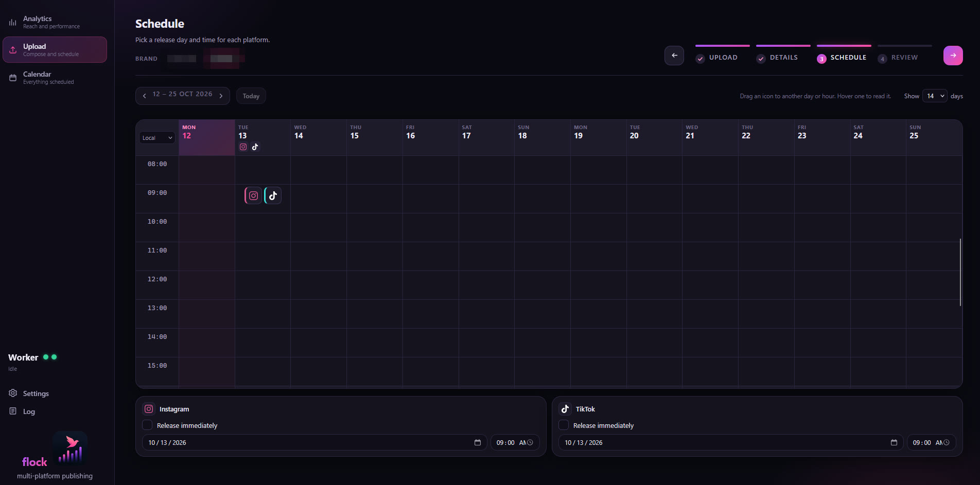Go back with the left arrow button
Viewport: 980px width, 485px height.
click(674, 56)
